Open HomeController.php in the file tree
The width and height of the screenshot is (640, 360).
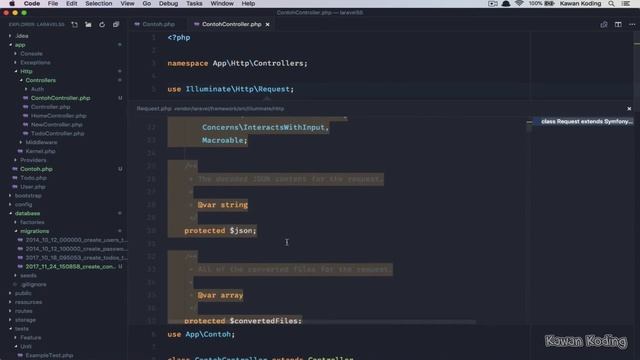(58, 116)
